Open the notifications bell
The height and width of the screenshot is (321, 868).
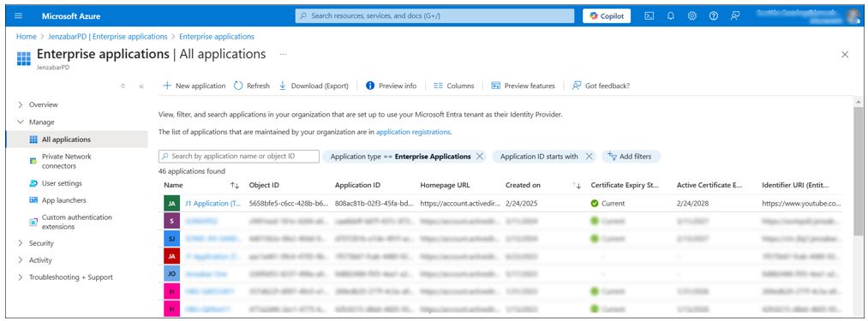pyautogui.click(x=670, y=16)
